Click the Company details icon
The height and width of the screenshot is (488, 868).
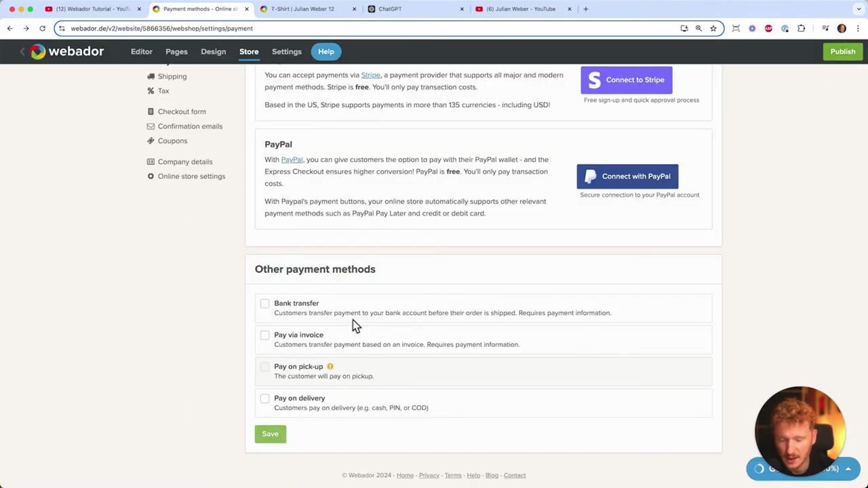point(151,162)
